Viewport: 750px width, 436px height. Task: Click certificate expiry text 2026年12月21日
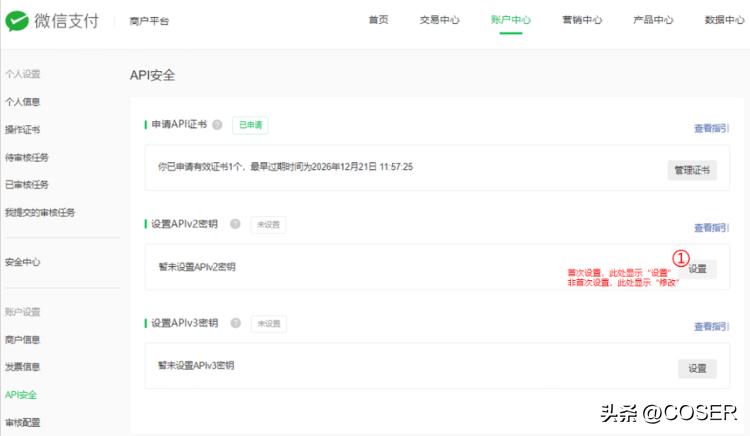pyautogui.click(x=344, y=167)
